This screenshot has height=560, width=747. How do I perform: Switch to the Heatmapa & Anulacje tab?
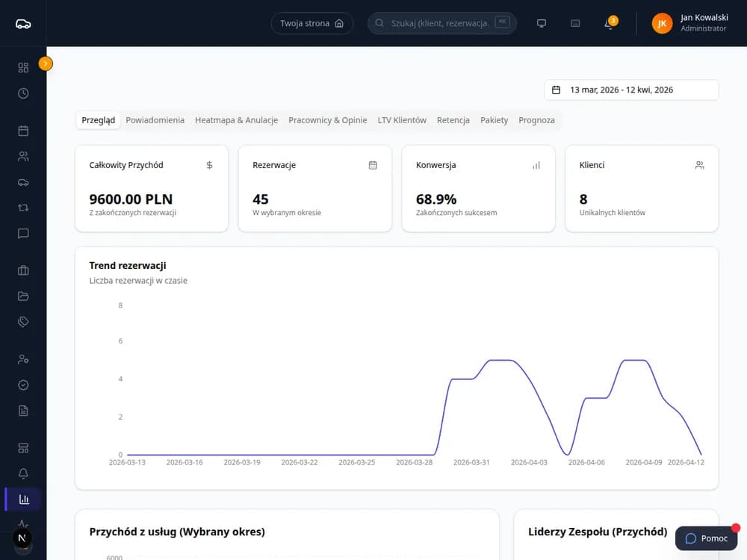236,120
